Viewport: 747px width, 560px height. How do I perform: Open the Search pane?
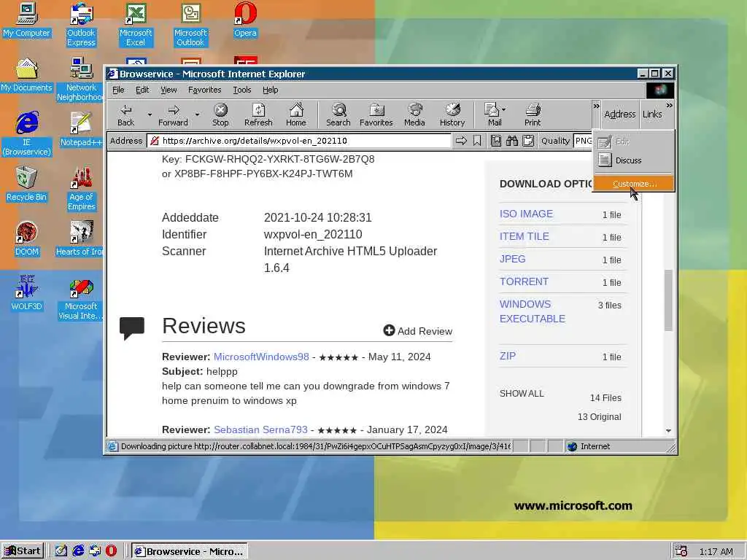tap(338, 114)
